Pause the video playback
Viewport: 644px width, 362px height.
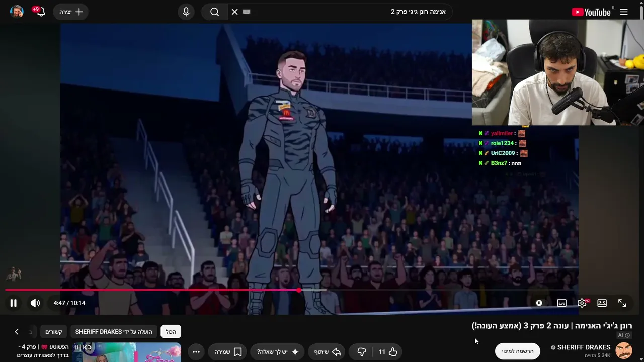pos(14,303)
